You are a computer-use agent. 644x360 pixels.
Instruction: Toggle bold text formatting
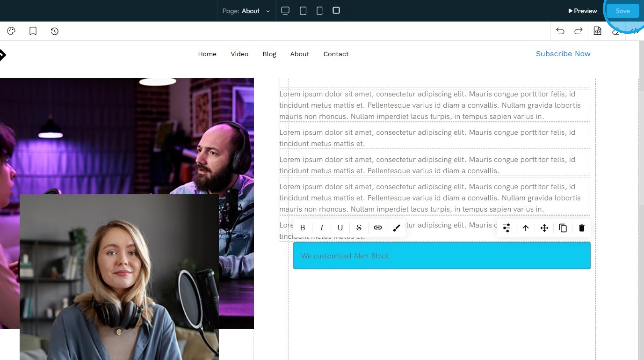[303, 228]
